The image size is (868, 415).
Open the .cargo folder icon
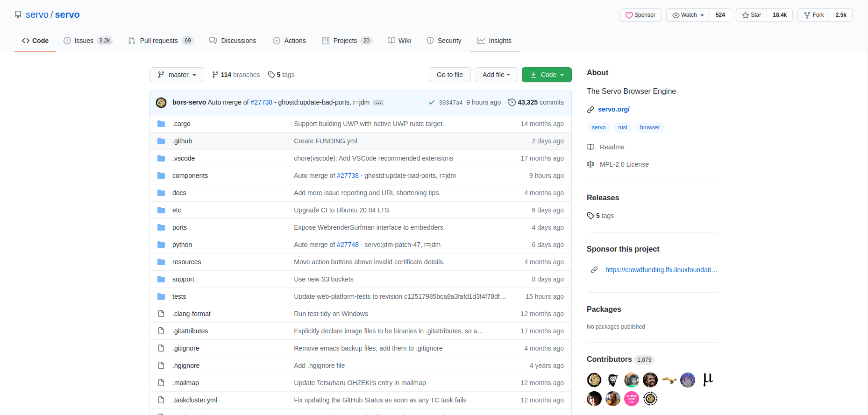pyautogui.click(x=161, y=124)
